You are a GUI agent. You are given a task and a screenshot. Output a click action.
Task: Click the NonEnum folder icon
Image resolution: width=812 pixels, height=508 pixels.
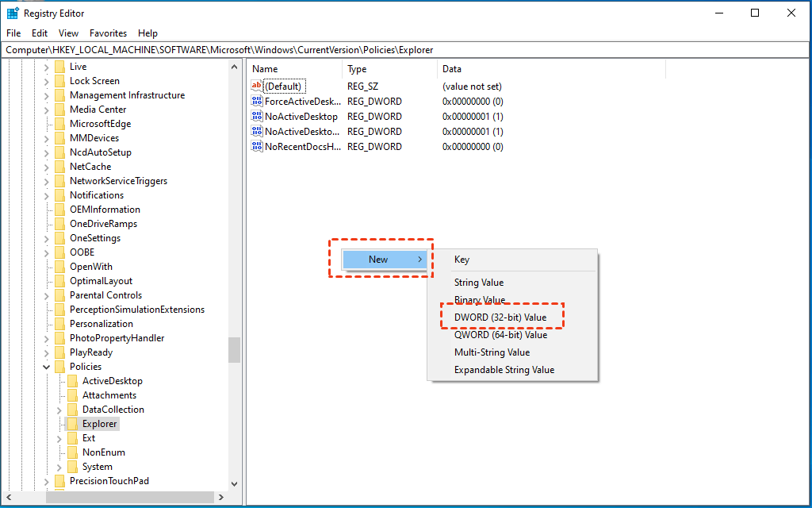(x=72, y=452)
